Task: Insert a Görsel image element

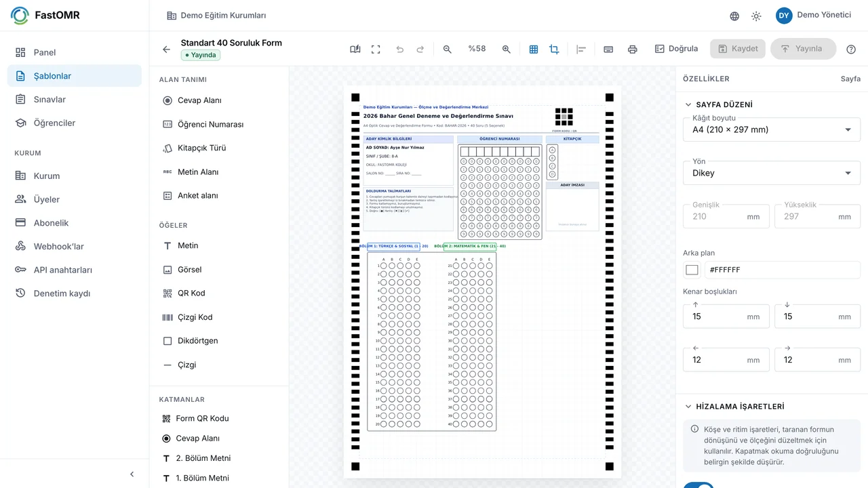Action: pyautogui.click(x=219, y=270)
